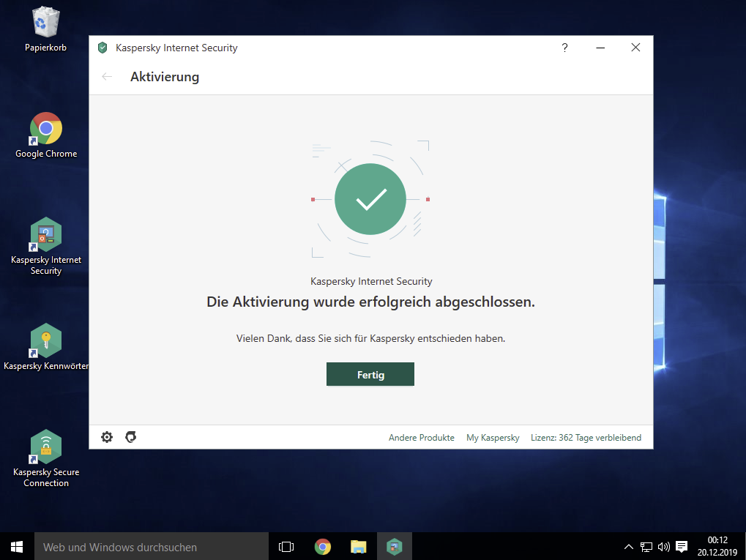746x560 pixels.
Task: Go back with the arrow beside Aktivierung
Action: [x=107, y=77]
